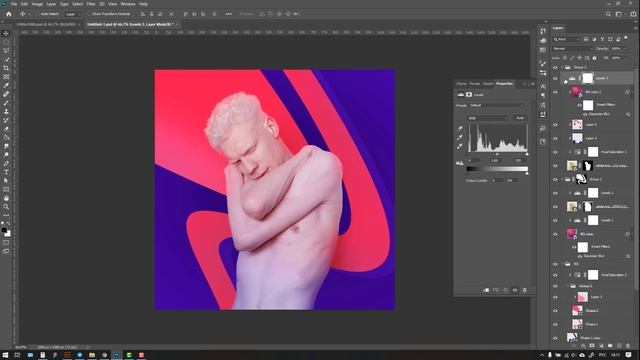This screenshot has width=640, height=360.
Task: Open the search icon at top right
Action: 608,14
